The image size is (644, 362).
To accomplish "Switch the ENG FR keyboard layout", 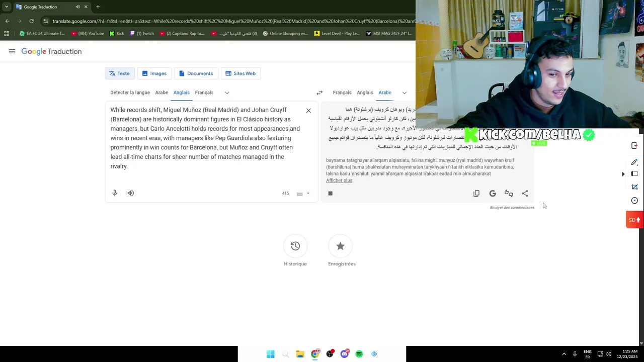I will click(588, 354).
